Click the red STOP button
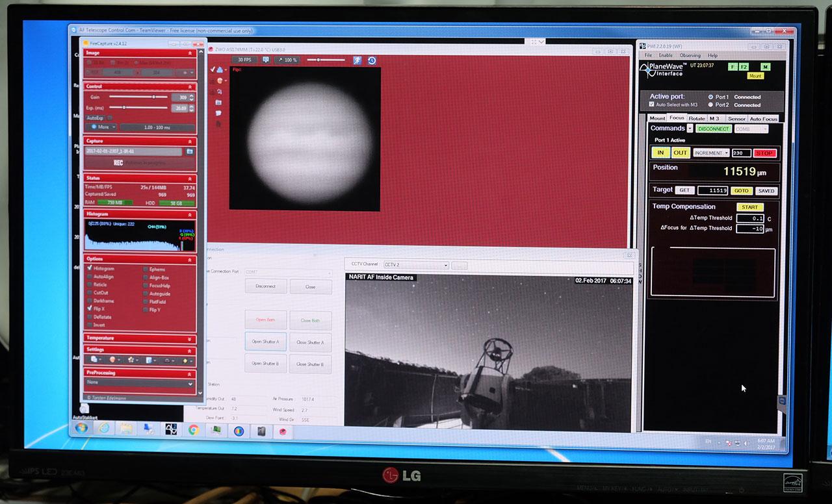The height and width of the screenshot is (504, 832). tap(765, 153)
